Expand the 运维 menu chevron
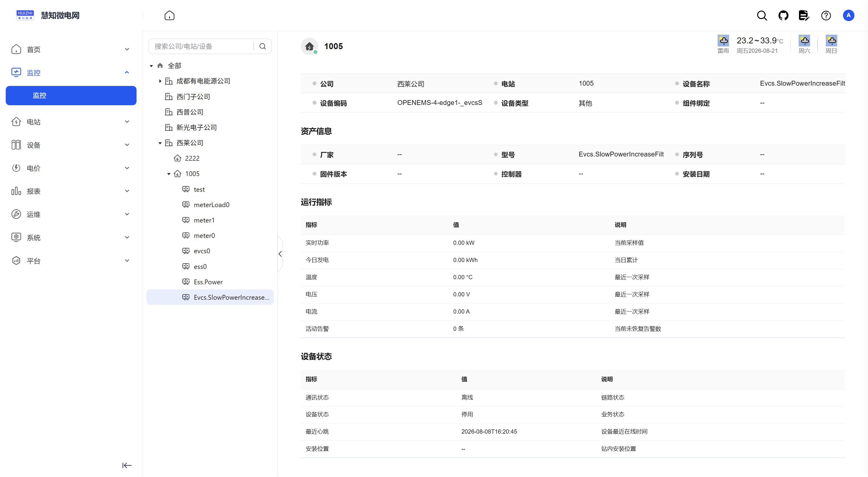 (x=127, y=214)
